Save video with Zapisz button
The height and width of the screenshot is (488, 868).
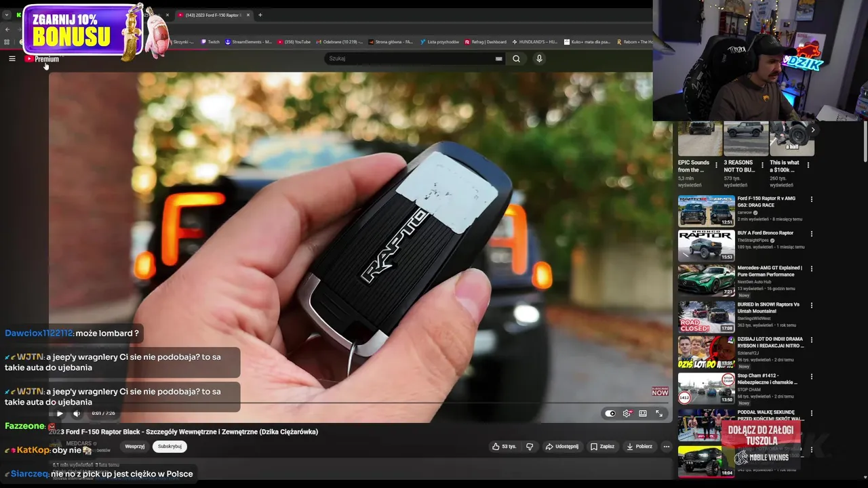tap(602, 447)
